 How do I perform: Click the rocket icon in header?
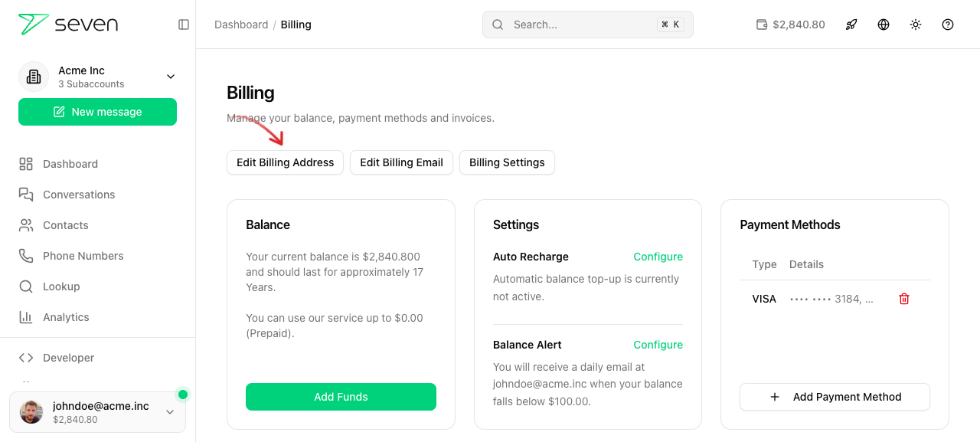[851, 25]
